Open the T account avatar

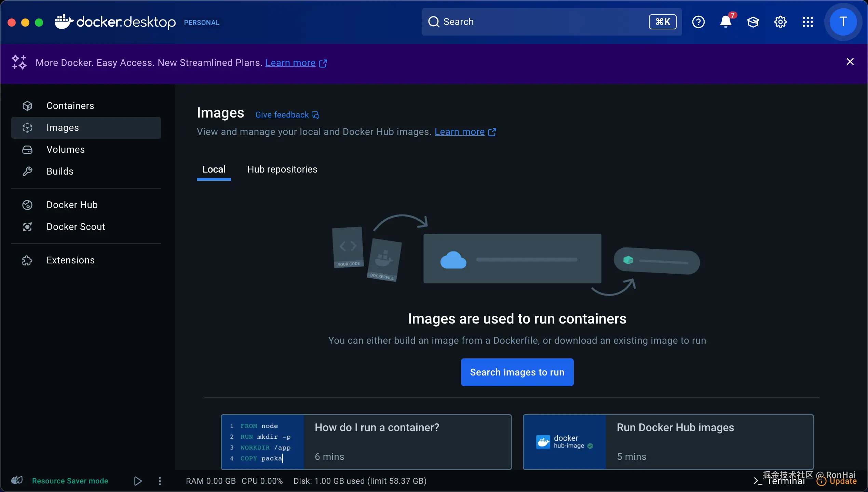[x=843, y=22]
